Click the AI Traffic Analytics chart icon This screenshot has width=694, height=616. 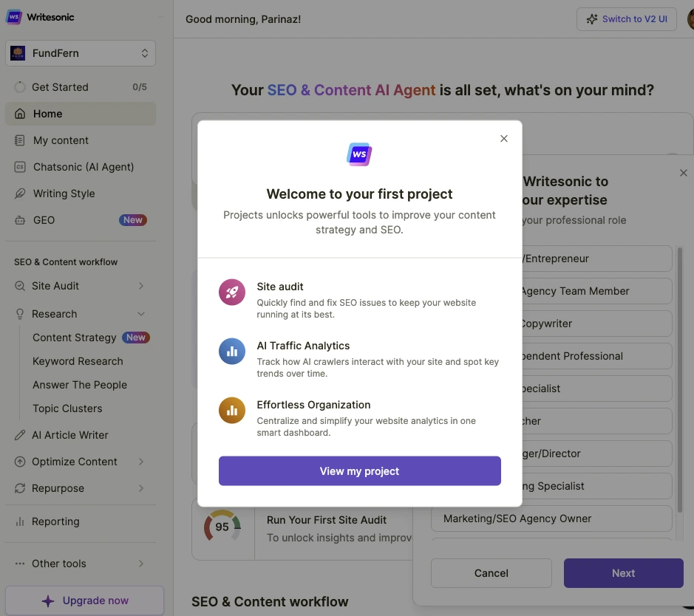232,352
